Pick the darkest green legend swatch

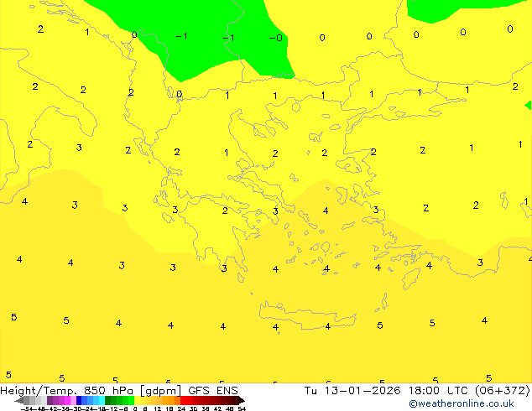coord(107,400)
